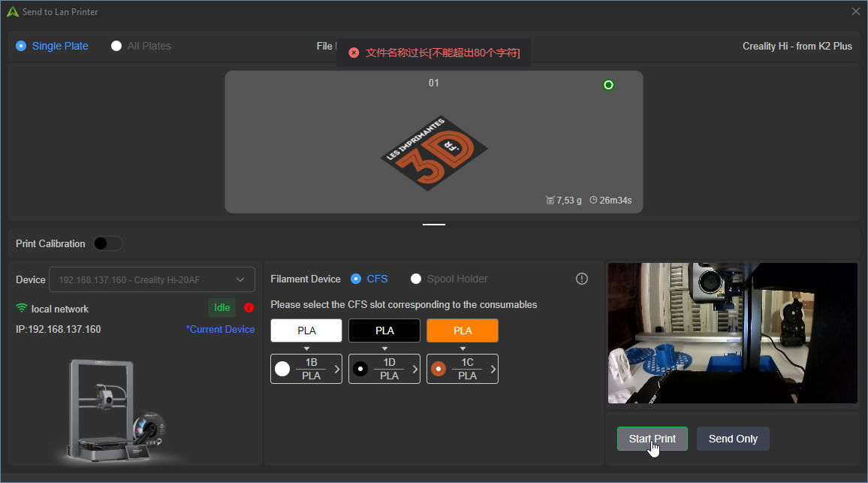Expand the 1B PLA slot selector
This screenshot has width=868, height=483.
(306, 369)
